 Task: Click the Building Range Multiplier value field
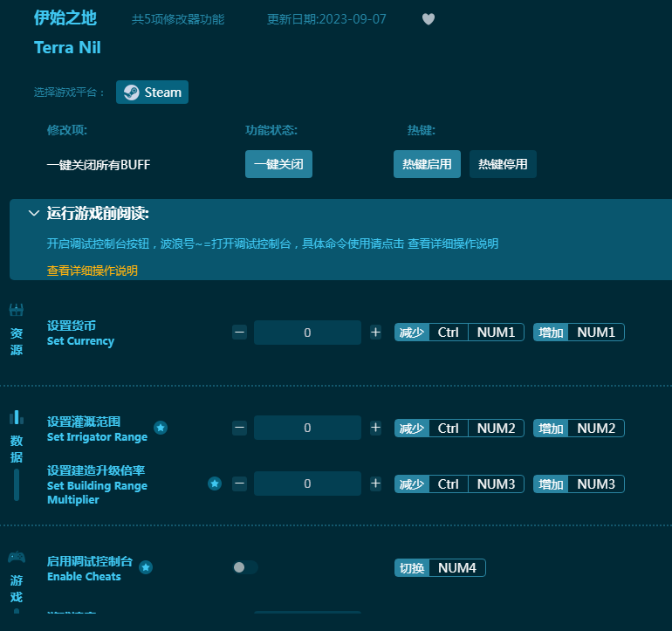pyautogui.click(x=307, y=484)
